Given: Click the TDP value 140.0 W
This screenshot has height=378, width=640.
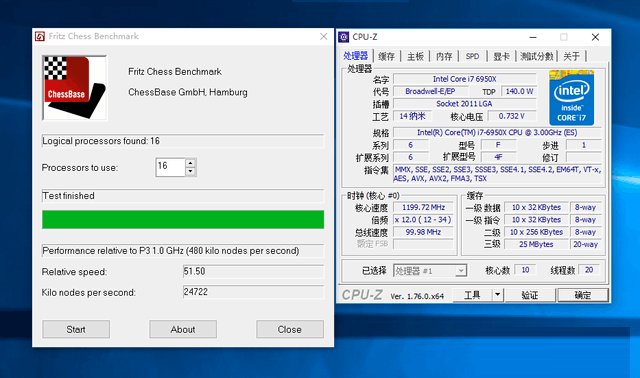Looking at the screenshot, I should point(519,91).
